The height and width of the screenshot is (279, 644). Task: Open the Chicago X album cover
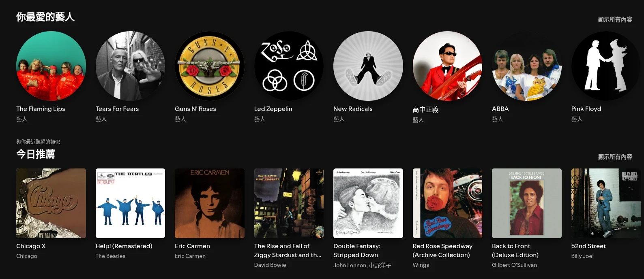51,203
